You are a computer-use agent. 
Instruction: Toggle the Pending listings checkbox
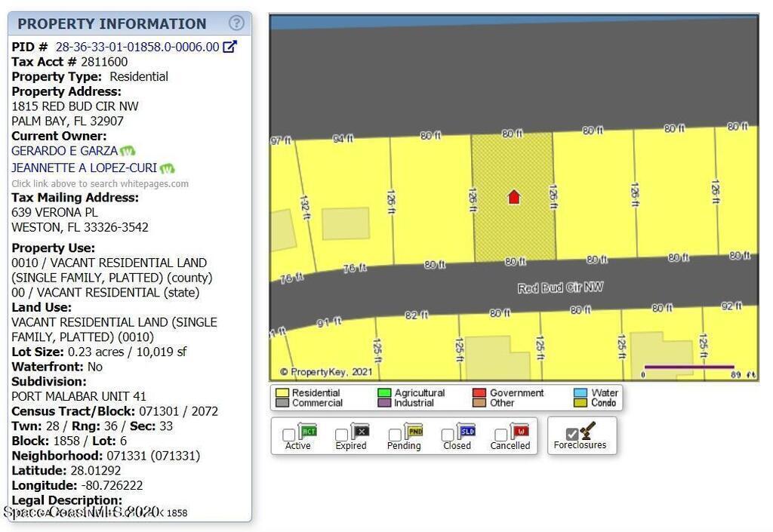tap(394, 435)
